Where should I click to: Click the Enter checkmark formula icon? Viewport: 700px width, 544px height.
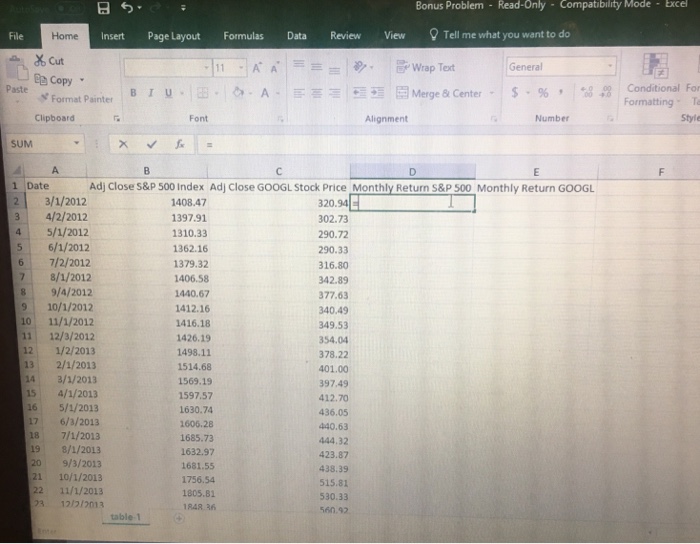click(152, 144)
